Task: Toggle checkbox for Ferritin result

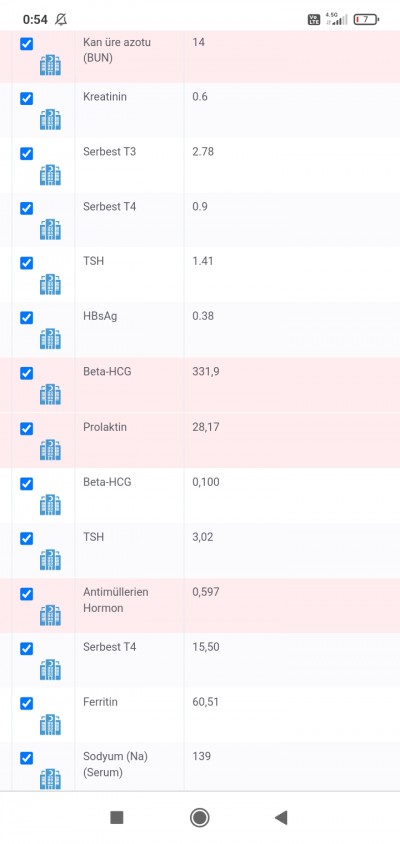Action: click(x=26, y=703)
